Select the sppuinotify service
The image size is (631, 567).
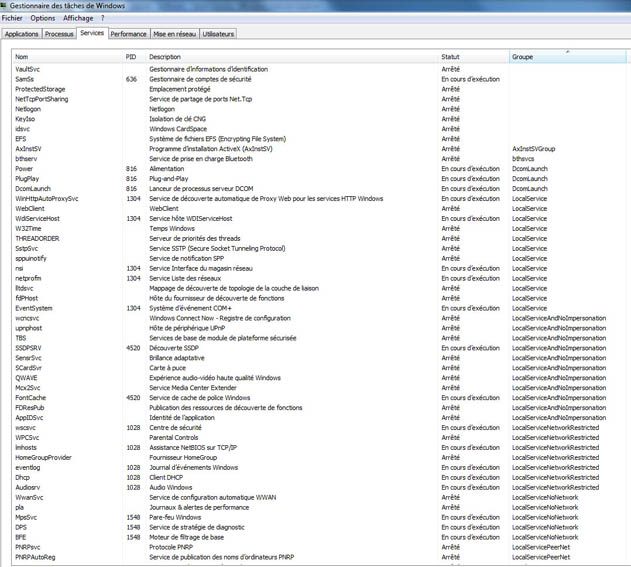click(x=31, y=258)
